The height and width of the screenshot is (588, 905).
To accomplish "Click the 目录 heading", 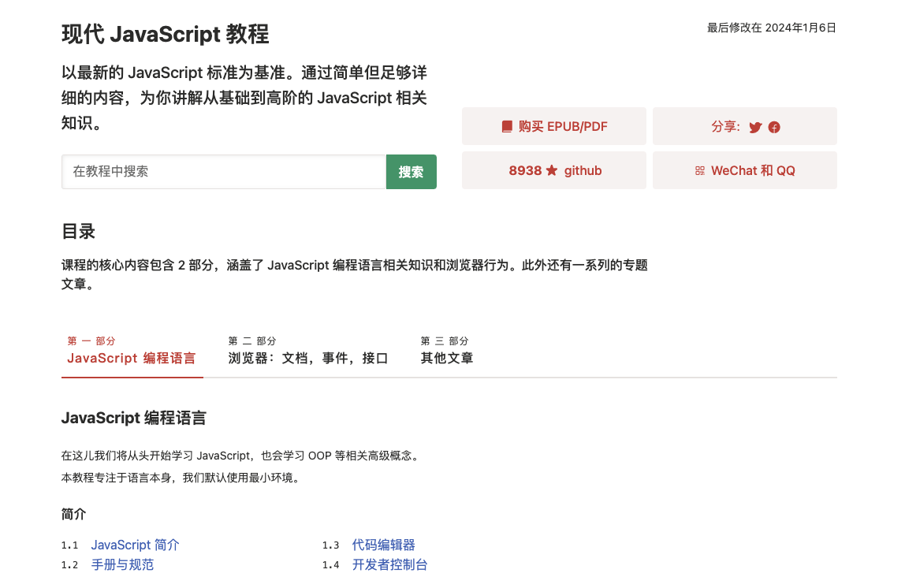I will pyautogui.click(x=79, y=232).
